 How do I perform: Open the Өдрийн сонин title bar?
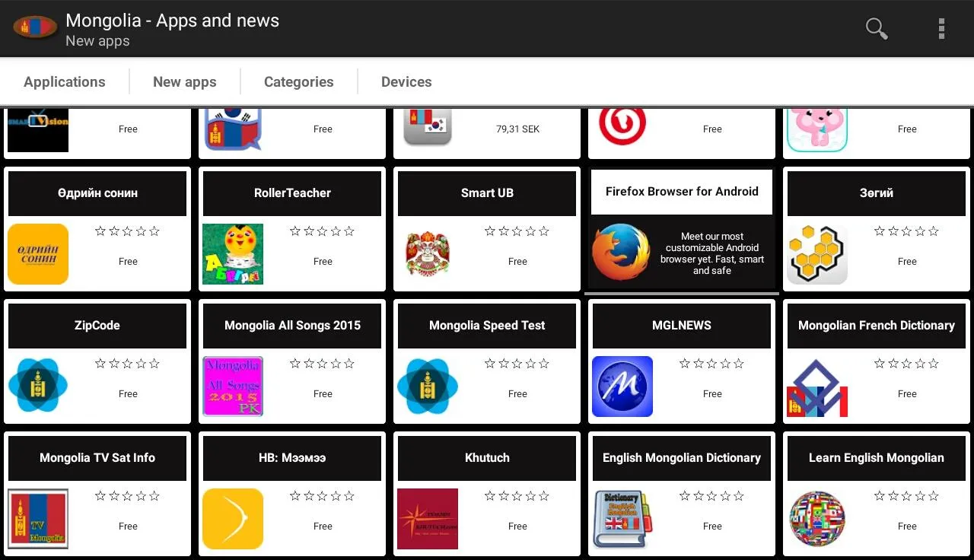[97, 193]
